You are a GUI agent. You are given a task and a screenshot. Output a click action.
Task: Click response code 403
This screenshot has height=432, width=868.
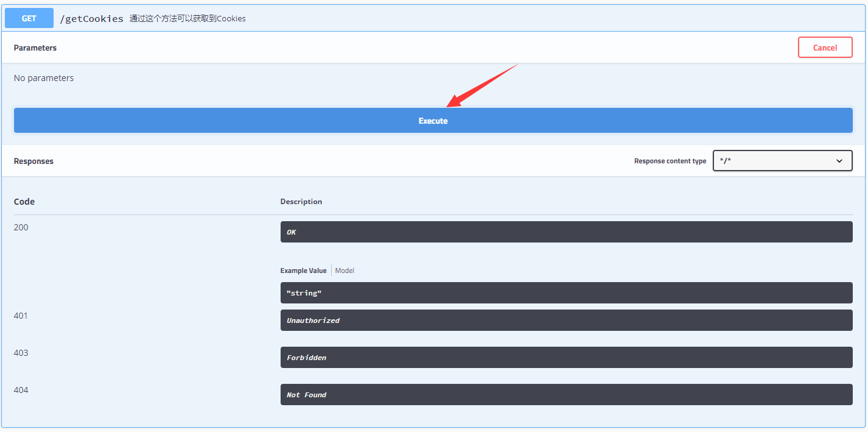21,353
